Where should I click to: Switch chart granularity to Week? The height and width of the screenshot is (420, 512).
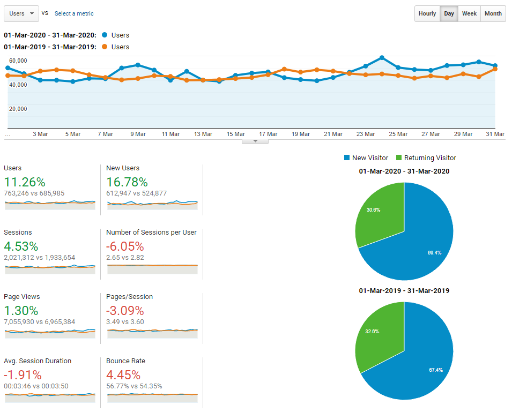pos(469,13)
